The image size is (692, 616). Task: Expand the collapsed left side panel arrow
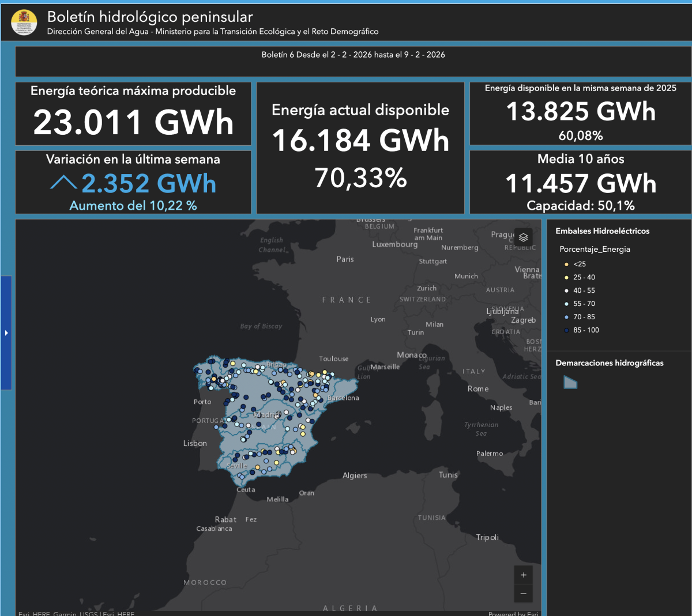[x=6, y=333]
